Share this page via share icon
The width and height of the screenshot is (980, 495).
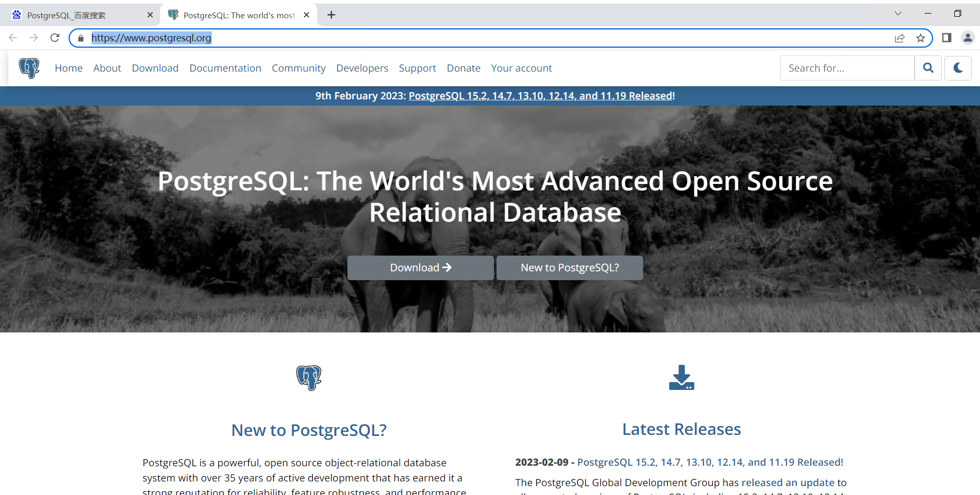900,38
